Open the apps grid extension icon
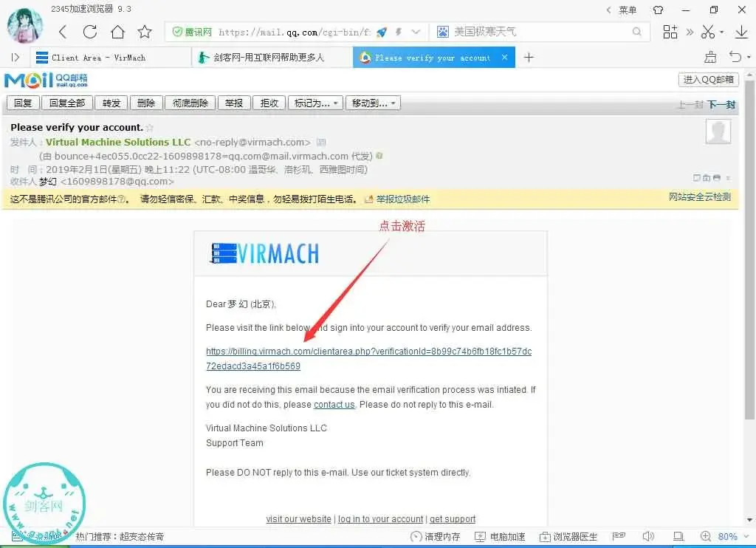This screenshot has height=548, width=756. (670, 32)
